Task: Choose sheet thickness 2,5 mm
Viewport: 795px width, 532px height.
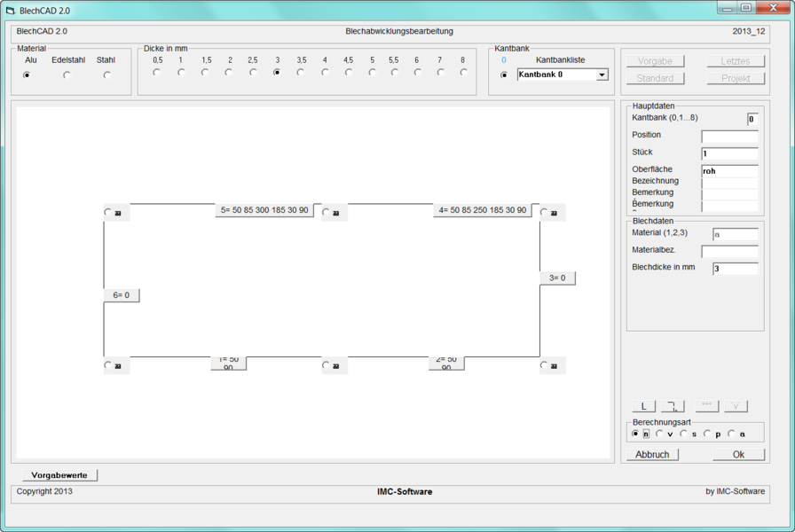Action: pyautogui.click(x=253, y=73)
